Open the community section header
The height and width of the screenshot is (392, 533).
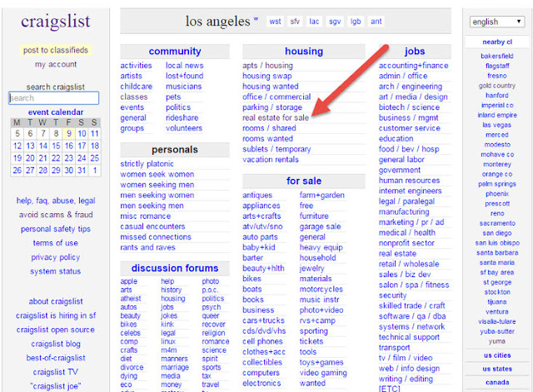click(175, 52)
